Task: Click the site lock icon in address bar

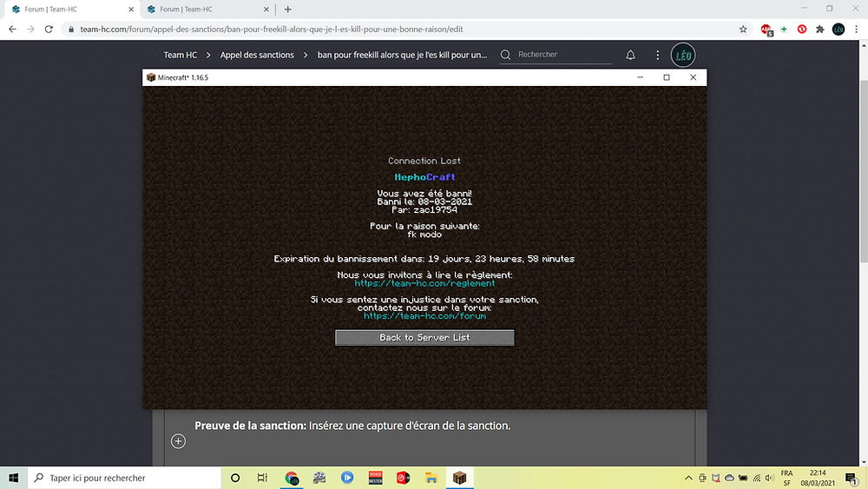Action: click(71, 30)
